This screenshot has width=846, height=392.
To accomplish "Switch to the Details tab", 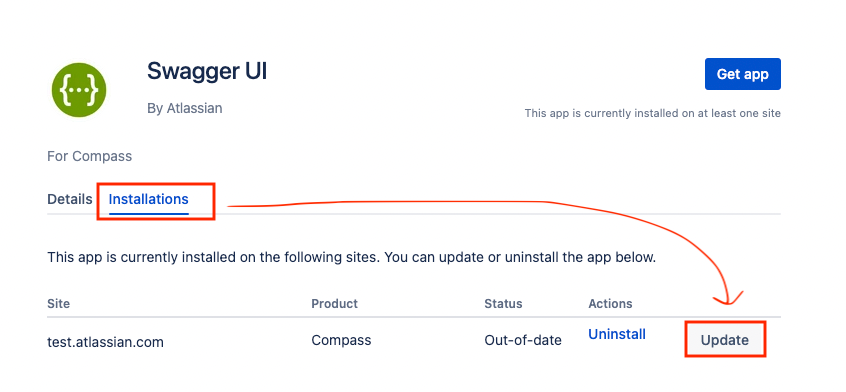I will [x=70, y=199].
